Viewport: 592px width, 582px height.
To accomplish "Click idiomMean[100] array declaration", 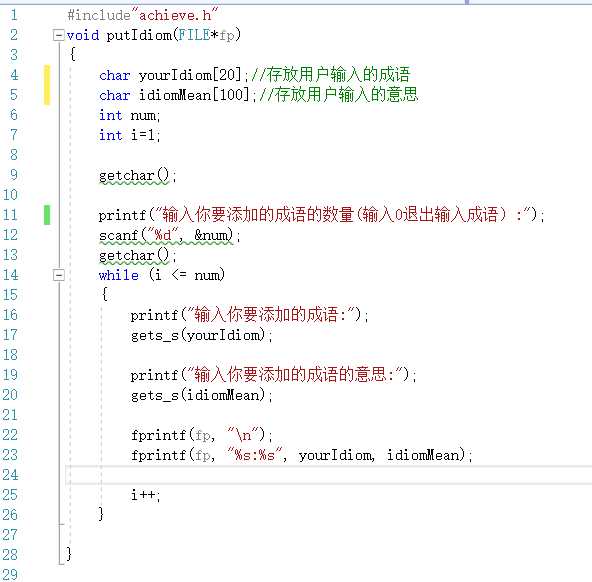I will [194, 95].
